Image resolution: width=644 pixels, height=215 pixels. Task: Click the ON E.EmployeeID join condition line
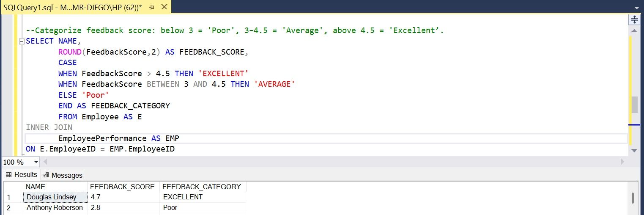tap(100, 149)
